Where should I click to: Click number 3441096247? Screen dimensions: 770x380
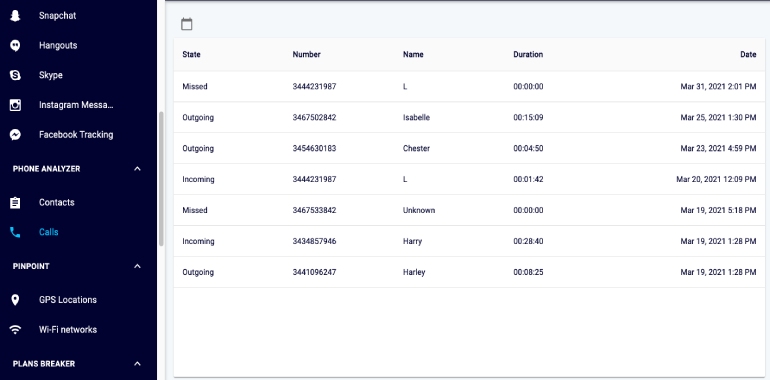pyautogui.click(x=314, y=272)
